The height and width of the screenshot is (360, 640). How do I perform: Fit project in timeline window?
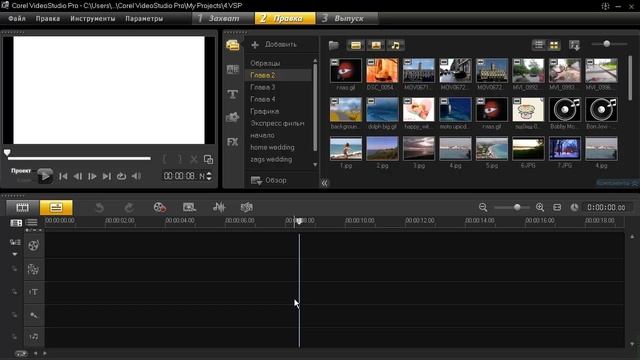557,207
